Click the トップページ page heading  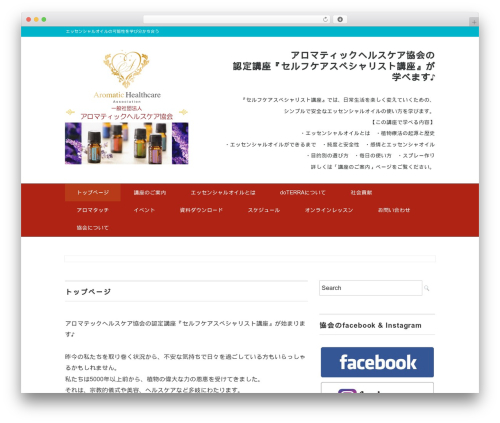coord(88,292)
